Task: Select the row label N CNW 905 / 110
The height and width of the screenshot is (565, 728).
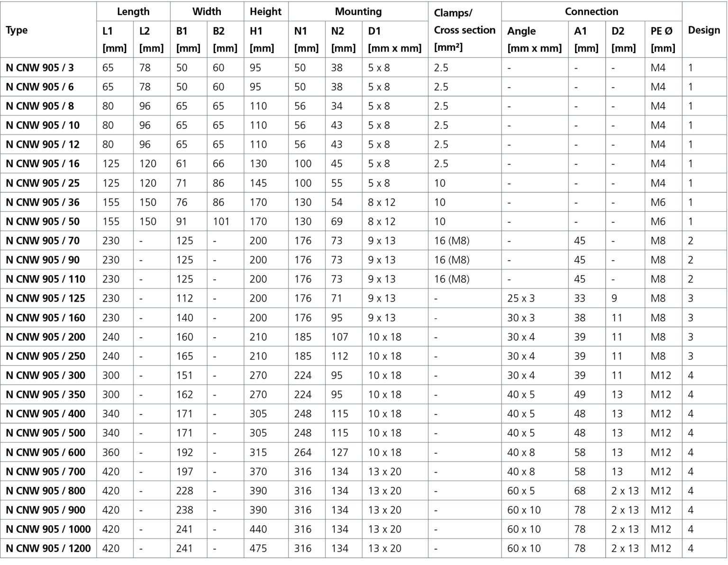Action: [45, 279]
